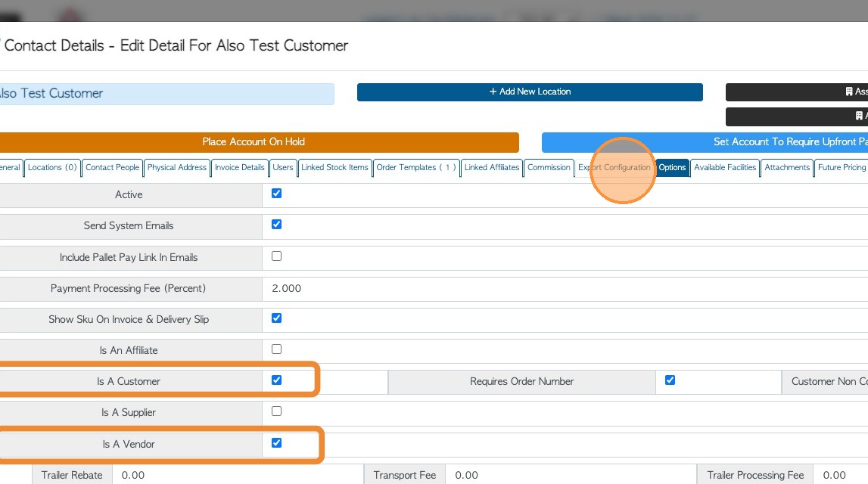This screenshot has height=484, width=868.
Task: Toggle Show Sku On Invoice checkbox
Action: [276, 318]
